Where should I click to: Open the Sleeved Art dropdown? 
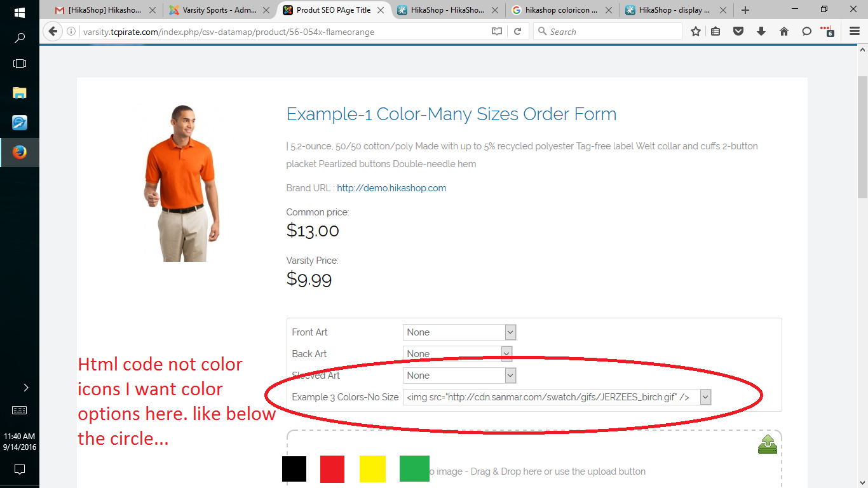coord(510,376)
